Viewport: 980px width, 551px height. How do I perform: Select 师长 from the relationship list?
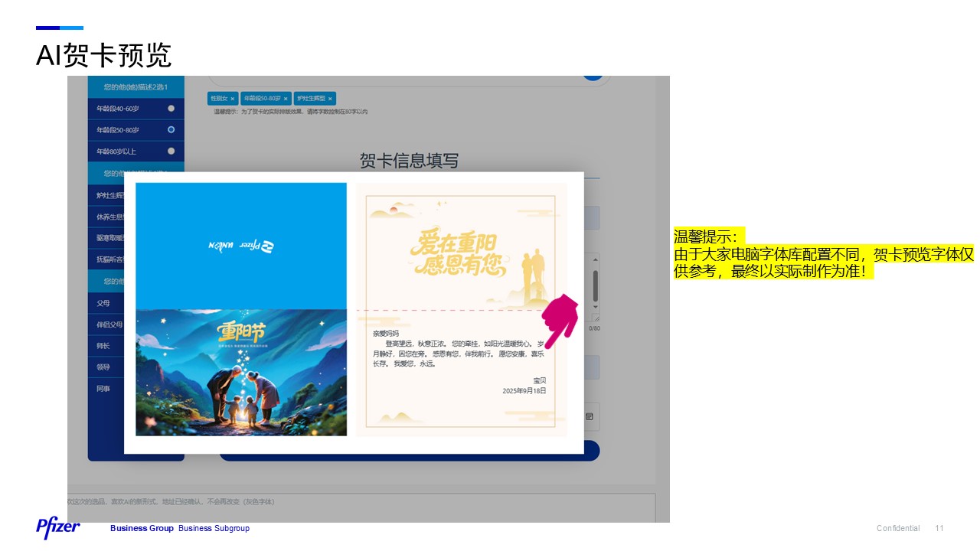click(103, 346)
